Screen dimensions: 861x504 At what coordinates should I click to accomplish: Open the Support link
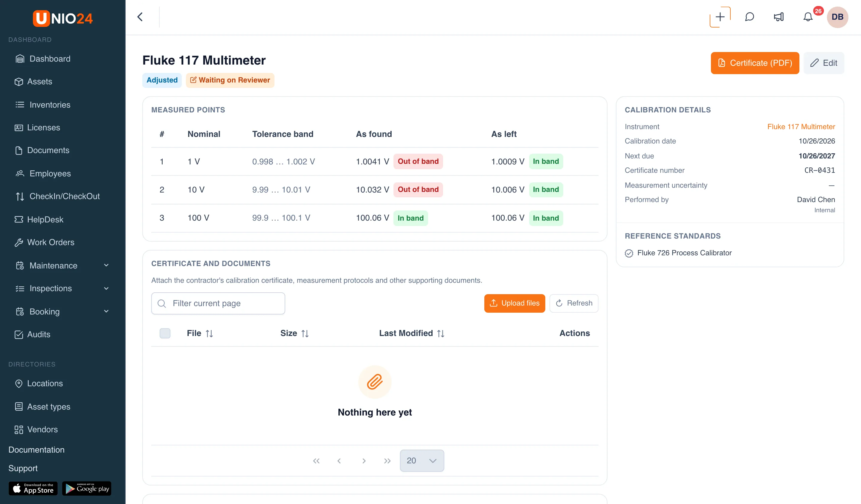23,468
